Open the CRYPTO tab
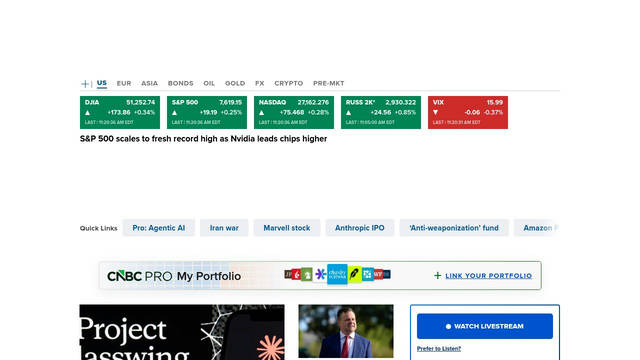 pyautogui.click(x=289, y=83)
